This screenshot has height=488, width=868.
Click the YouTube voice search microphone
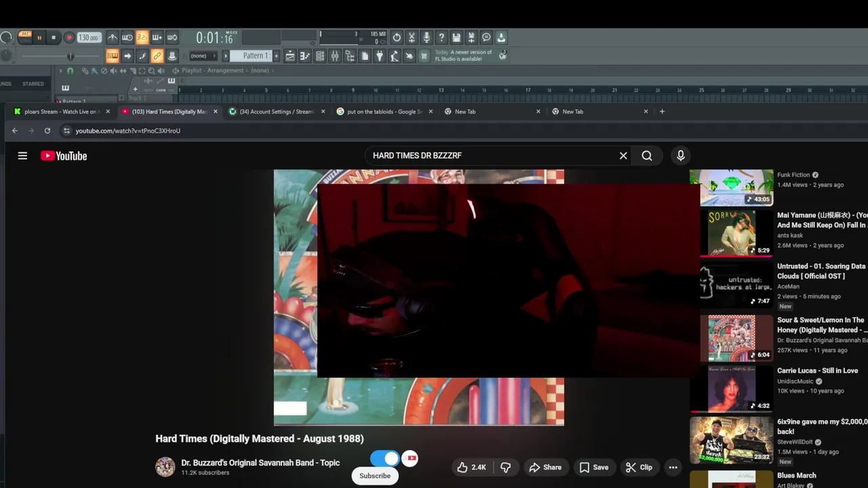coord(681,156)
